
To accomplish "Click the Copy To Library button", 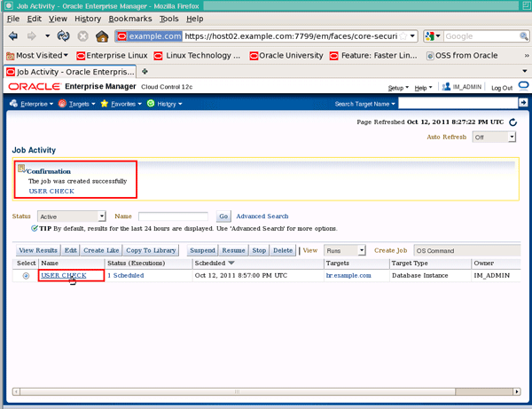I will click(x=151, y=250).
